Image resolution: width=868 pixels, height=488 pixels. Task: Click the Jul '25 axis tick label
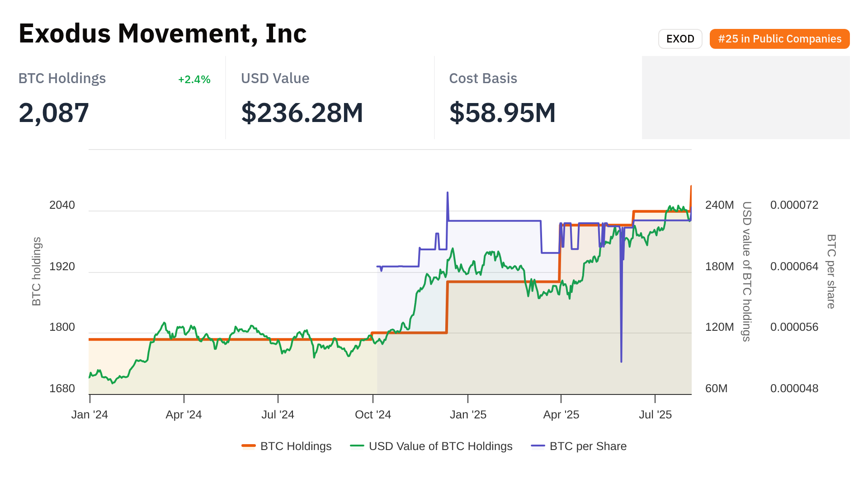[655, 415]
